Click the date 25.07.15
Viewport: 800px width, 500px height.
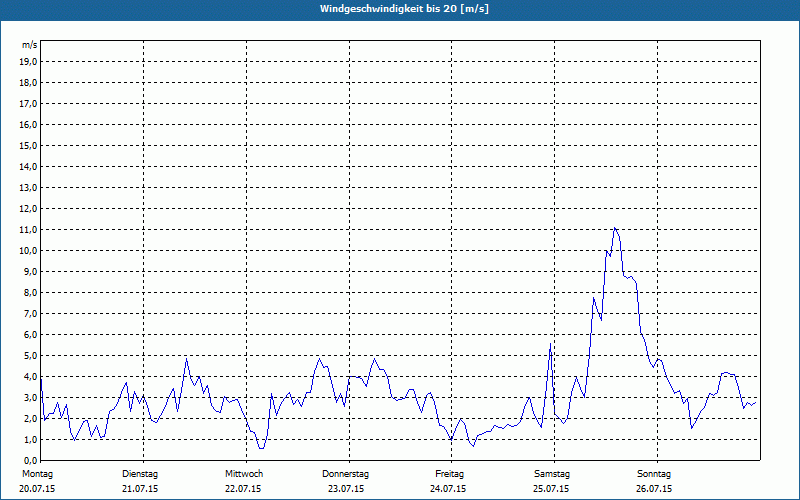pos(551,489)
